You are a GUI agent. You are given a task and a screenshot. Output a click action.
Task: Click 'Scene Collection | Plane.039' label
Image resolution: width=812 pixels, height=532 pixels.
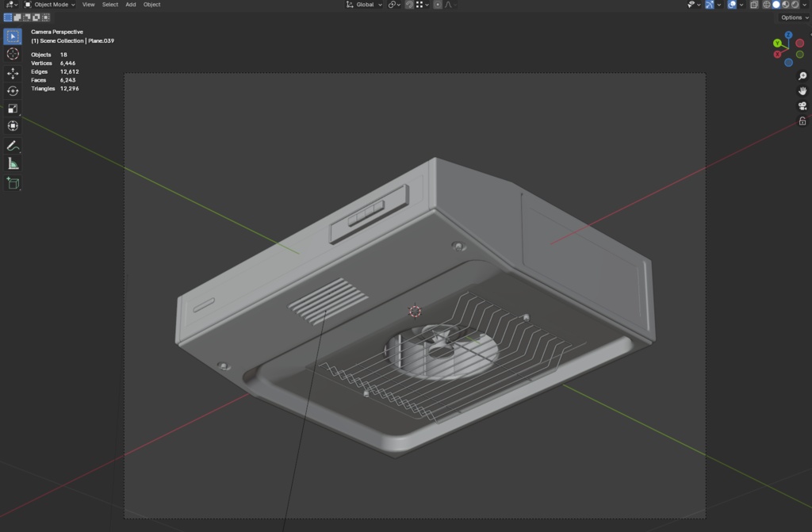72,41
